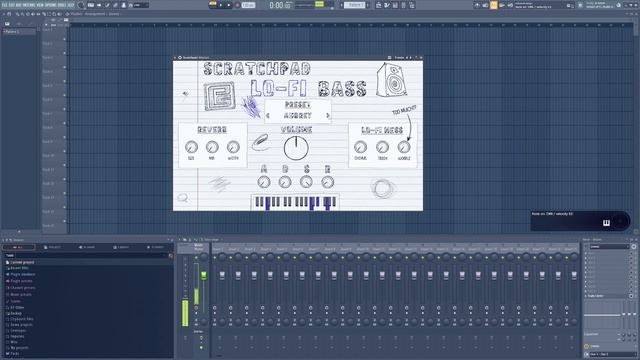Click the transport Record button
Image resolution: width=640 pixels, height=360 pixels.
point(237,5)
